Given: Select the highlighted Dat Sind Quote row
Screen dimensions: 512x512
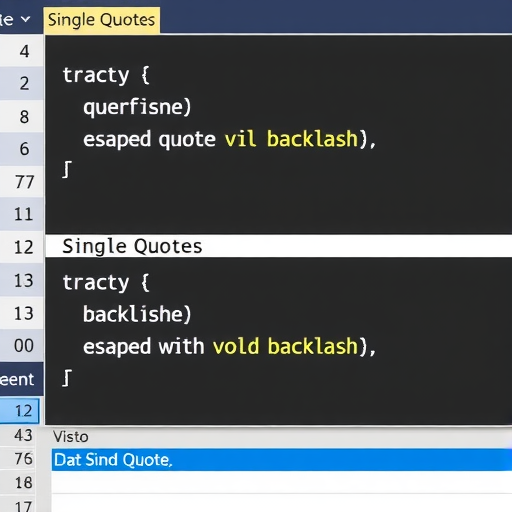Looking at the screenshot, I should click(x=282, y=460).
